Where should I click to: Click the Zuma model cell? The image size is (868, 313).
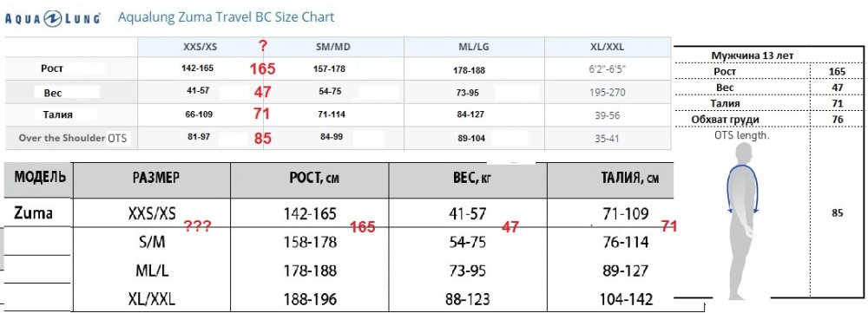[x=33, y=213]
